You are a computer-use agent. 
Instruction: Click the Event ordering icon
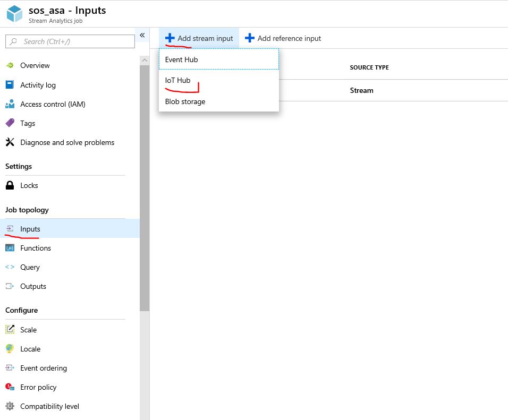[10, 368]
